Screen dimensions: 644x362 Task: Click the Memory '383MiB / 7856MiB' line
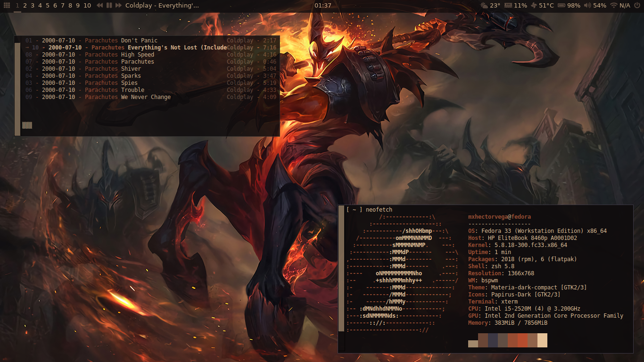508,323
